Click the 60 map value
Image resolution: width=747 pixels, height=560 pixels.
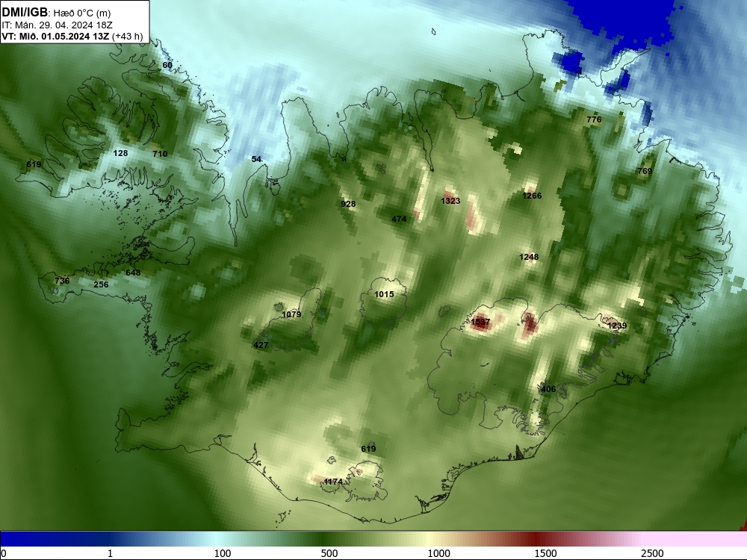167,65
